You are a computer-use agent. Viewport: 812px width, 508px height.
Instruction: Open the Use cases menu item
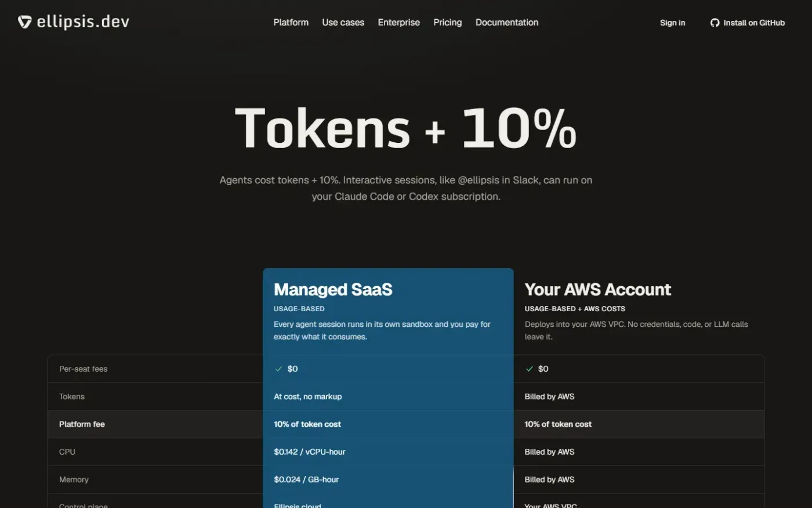click(x=343, y=22)
